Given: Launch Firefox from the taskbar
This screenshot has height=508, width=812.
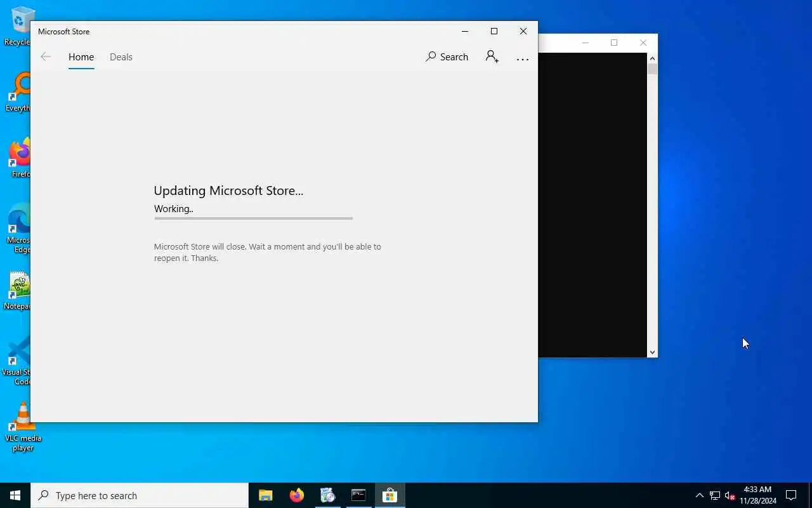Looking at the screenshot, I should 297,495.
